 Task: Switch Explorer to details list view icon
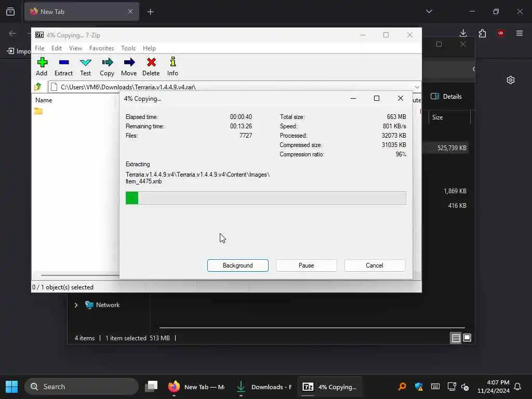point(456,338)
